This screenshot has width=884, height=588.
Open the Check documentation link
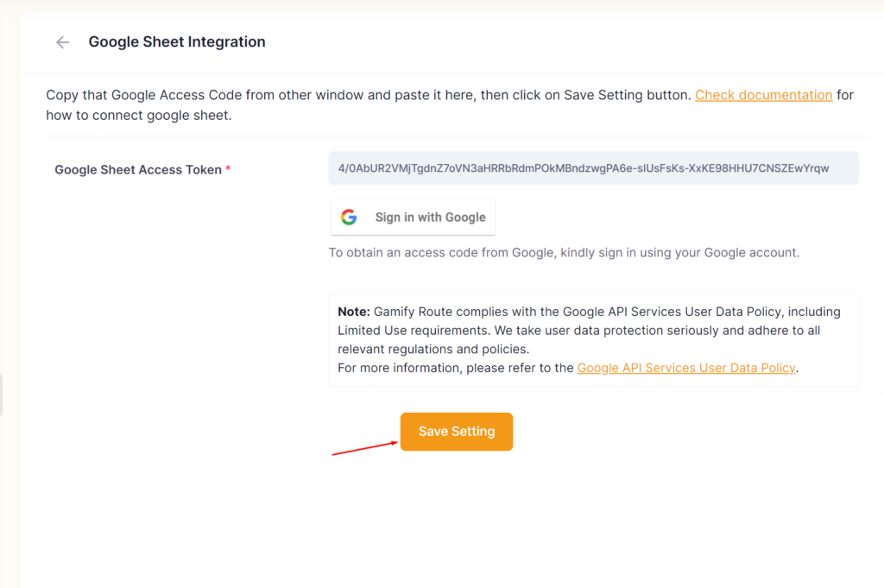(763, 95)
